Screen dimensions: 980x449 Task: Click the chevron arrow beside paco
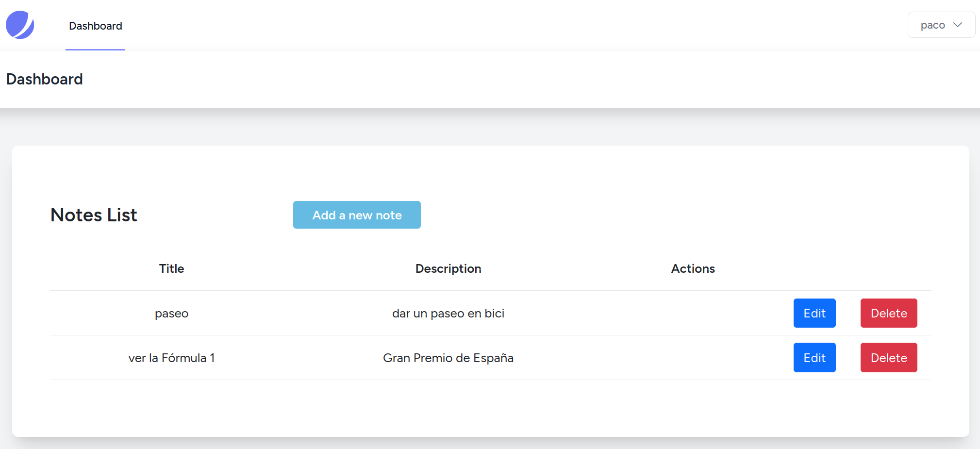pos(958,25)
